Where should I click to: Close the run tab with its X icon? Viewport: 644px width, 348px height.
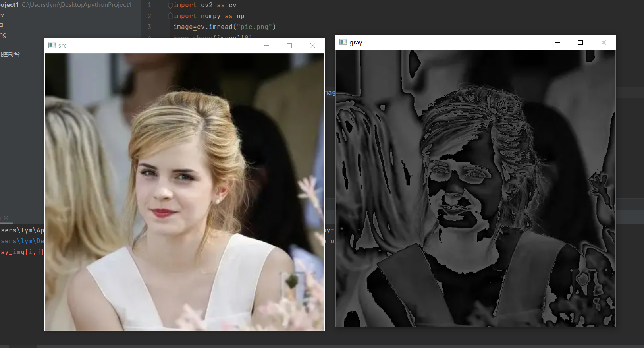6,218
